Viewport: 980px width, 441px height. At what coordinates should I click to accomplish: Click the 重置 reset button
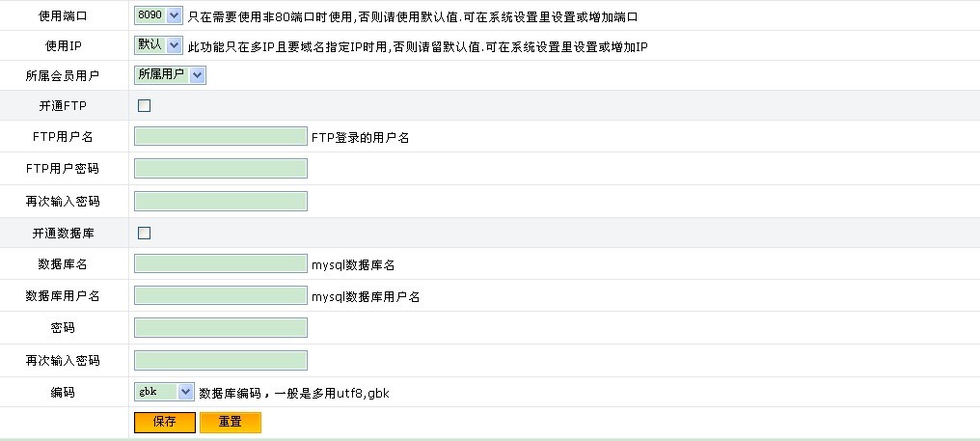pos(231,423)
